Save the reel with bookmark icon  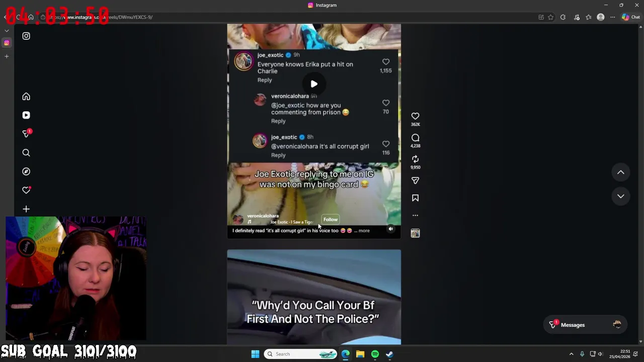click(415, 198)
